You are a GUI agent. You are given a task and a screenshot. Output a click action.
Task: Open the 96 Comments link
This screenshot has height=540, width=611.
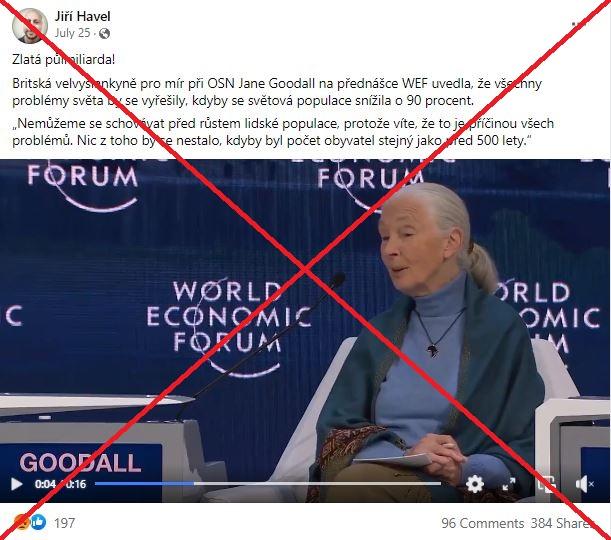(482, 523)
